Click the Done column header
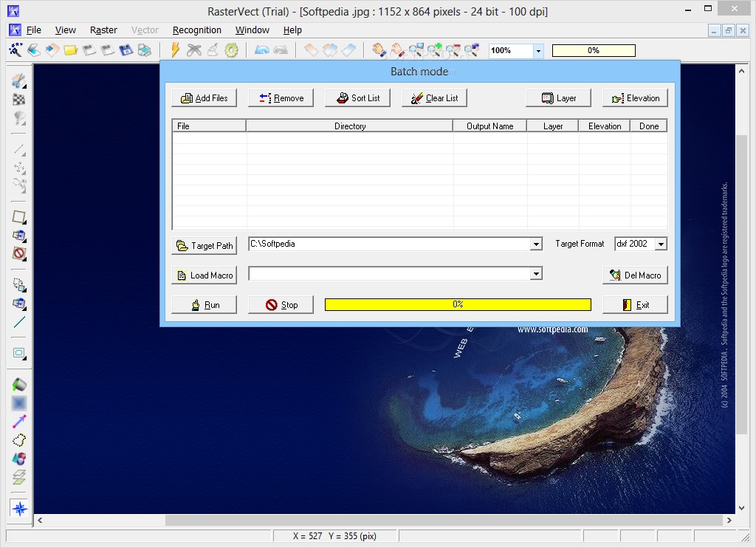 pyautogui.click(x=649, y=126)
